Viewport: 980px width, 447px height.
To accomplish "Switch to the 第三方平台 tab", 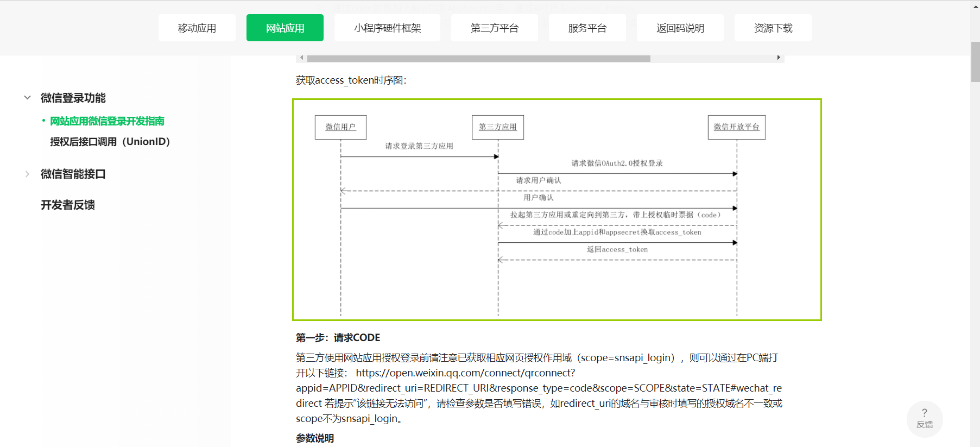I will [x=495, y=28].
